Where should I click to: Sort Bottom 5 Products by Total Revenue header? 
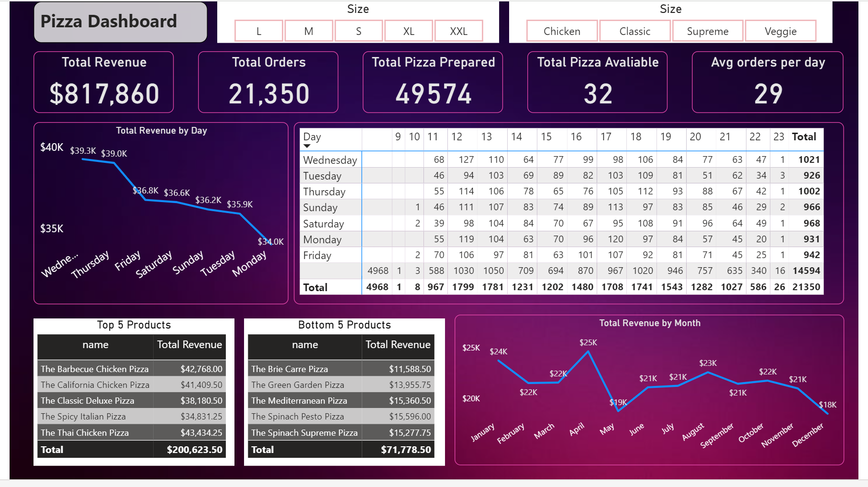click(x=398, y=345)
